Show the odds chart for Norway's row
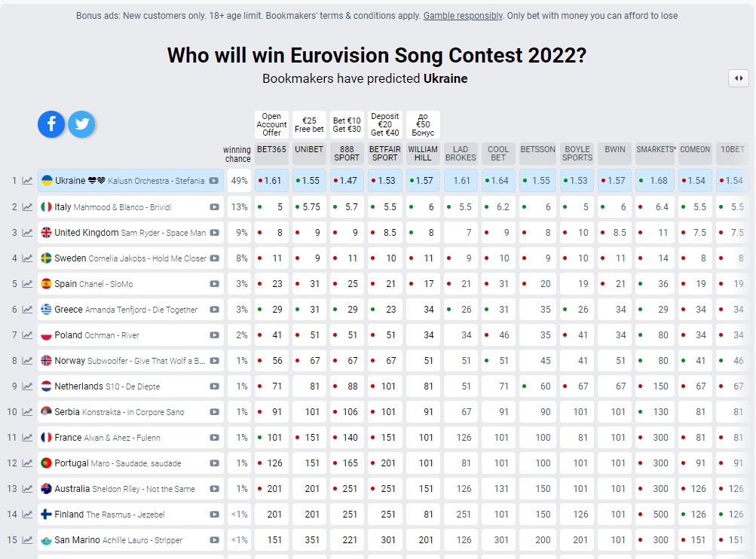Viewport: 756px width, 559px height. click(27, 361)
